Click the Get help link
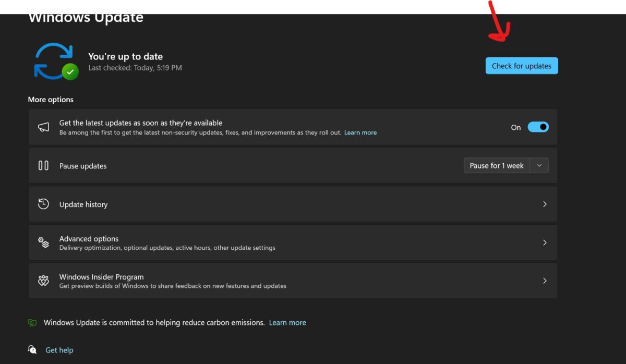 point(59,350)
